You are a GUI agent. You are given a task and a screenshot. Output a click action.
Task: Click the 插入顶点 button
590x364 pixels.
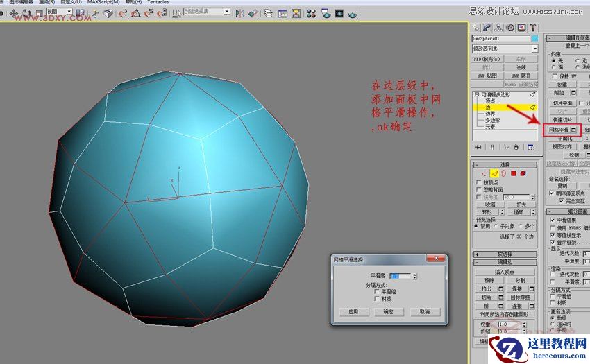tap(505, 272)
